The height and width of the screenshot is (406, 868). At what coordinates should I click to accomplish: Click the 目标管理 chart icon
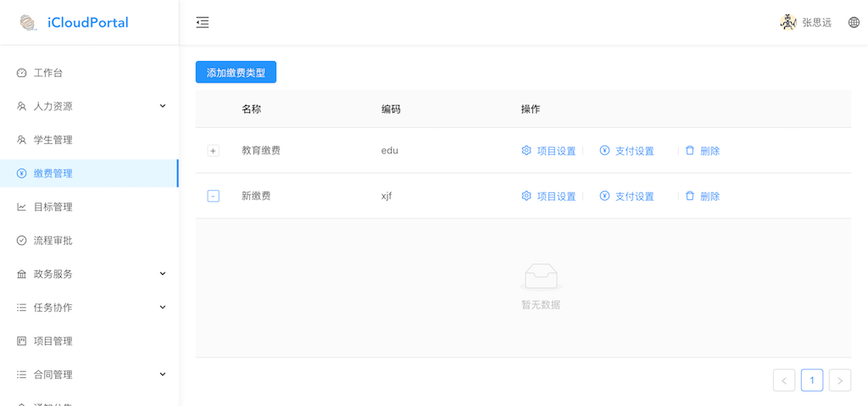point(21,207)
